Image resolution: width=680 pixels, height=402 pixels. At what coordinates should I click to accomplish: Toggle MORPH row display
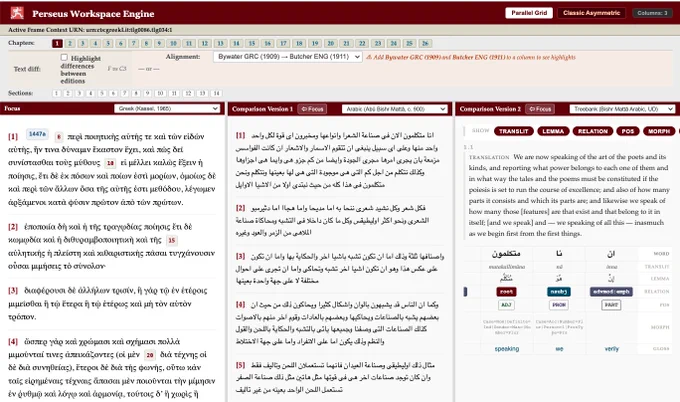(659, 131)
